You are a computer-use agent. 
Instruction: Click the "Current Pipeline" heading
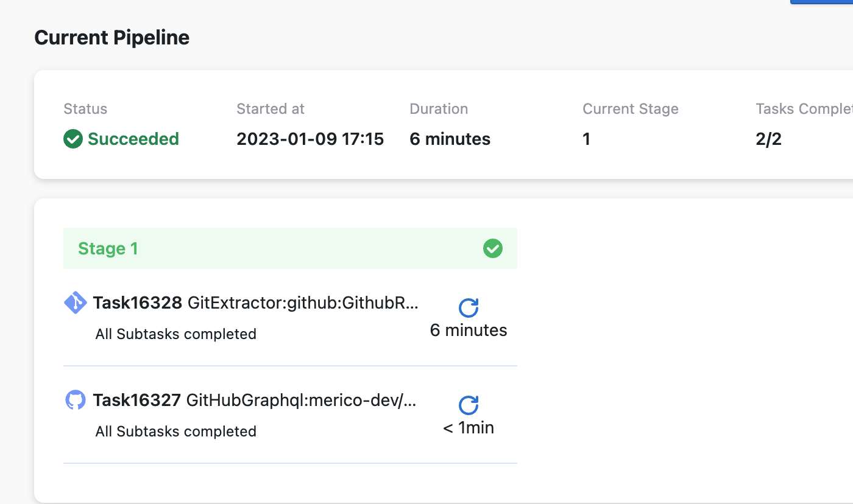112,38
